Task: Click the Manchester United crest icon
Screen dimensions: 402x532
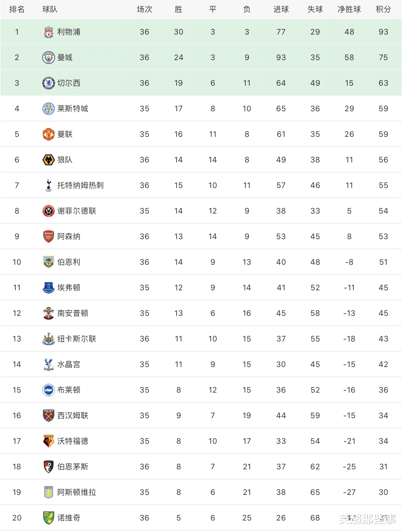Action: pyautogui.click(x=49, y=134)
